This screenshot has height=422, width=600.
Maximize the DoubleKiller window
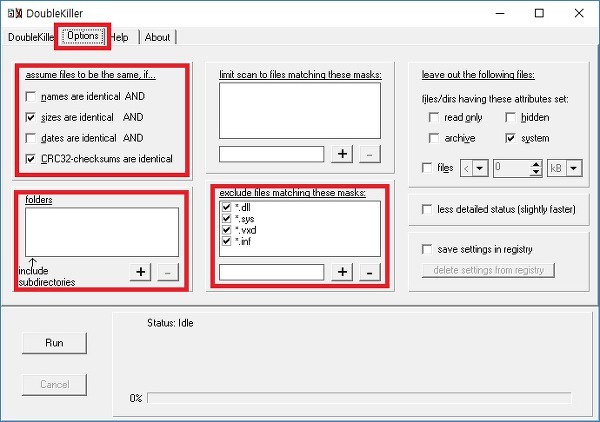pyautogui.click(x=539, y=13)
